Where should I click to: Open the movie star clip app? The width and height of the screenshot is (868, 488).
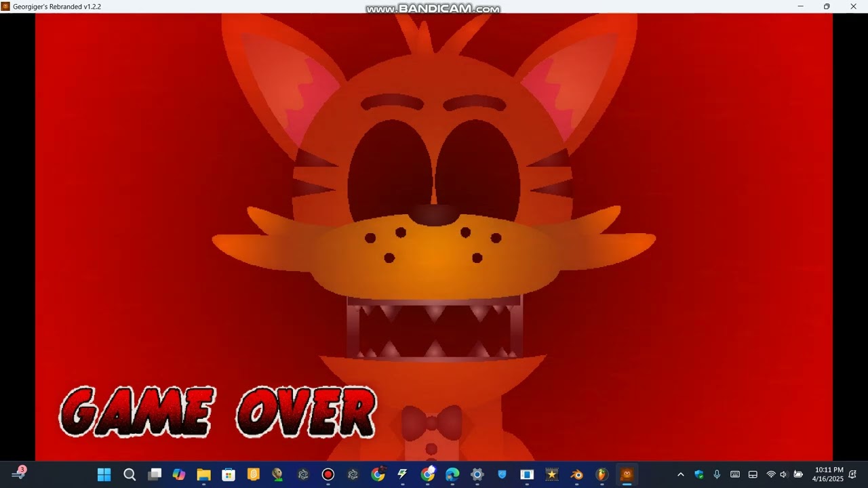pyautogui.click(x=552, y=474)
